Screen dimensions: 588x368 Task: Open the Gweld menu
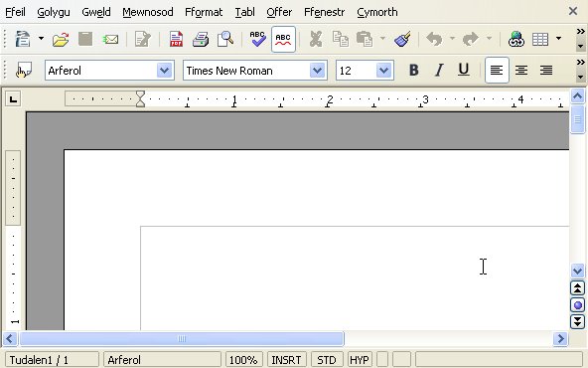coord(96,12)
